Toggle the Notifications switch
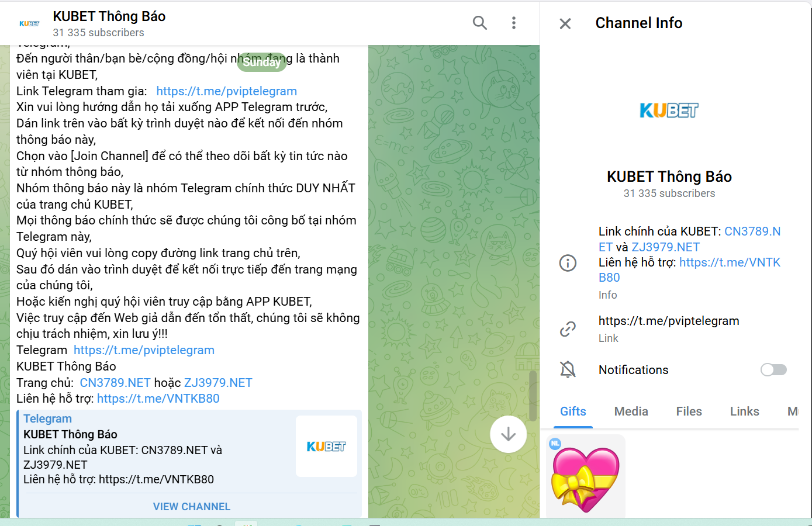The image size is (812, 526). coord(773,370)
